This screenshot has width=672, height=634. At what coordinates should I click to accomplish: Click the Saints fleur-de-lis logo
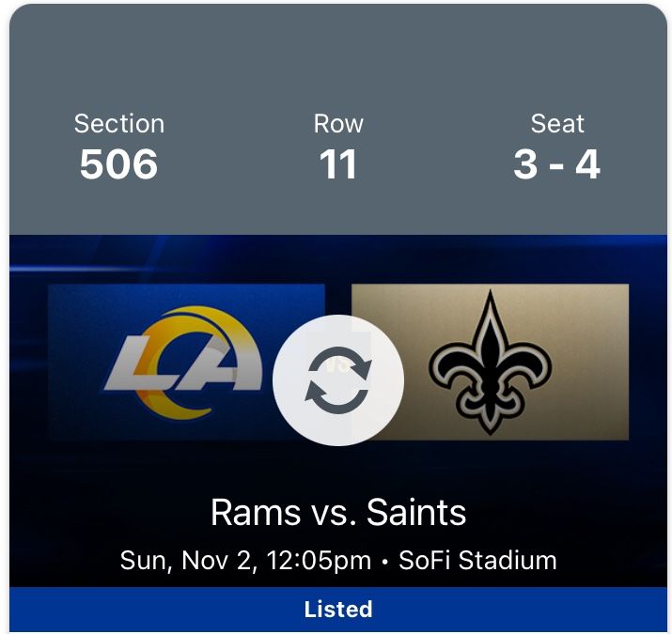(x=489, y=362)
